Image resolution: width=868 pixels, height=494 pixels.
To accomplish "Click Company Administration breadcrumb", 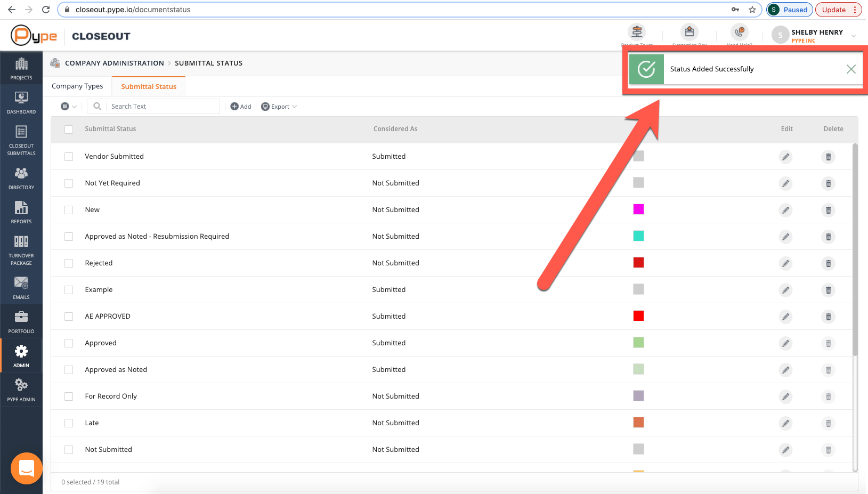I will coord(115,63).
